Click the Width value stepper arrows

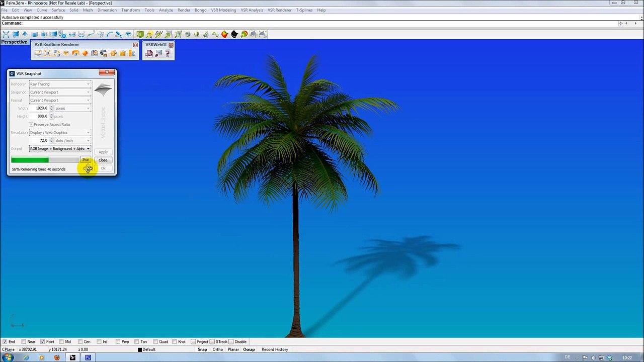(x=51, y=108)
